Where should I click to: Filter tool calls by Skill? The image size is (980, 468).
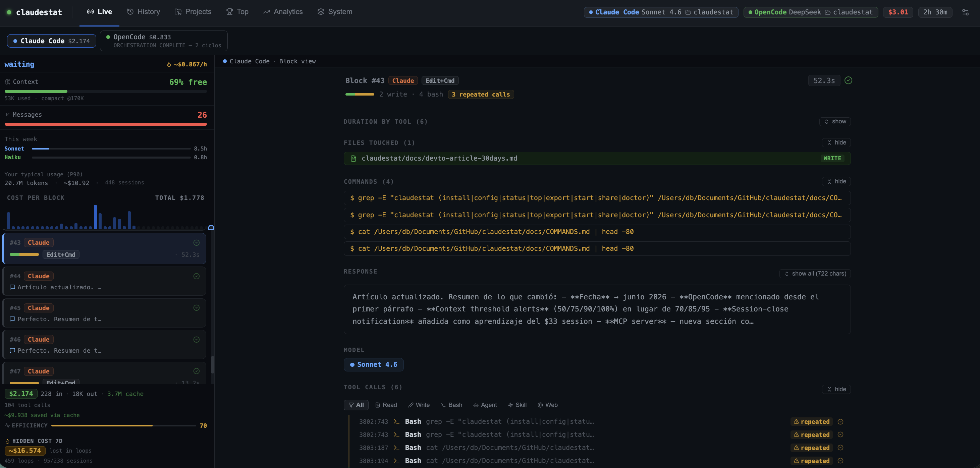click(x=518, y=405)
